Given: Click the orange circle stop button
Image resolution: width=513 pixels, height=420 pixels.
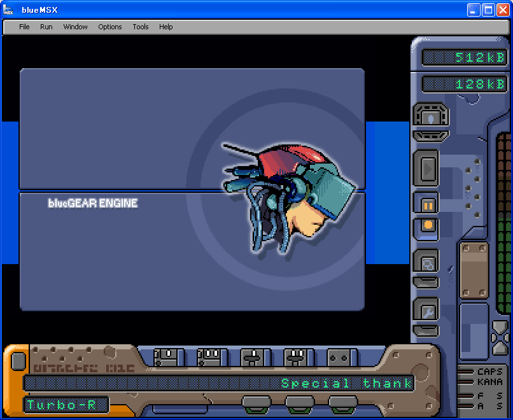Looking at the screenshot, I should click(x=427, y=227).
